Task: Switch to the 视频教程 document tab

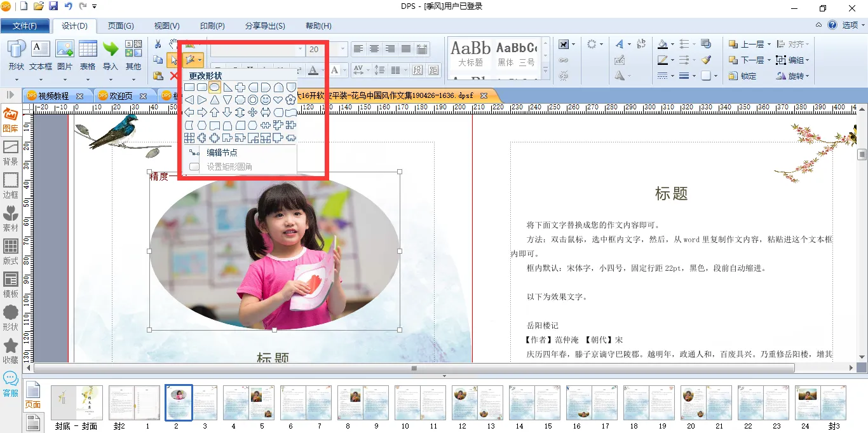Action: pyautogui.click(x=53, y=95)
